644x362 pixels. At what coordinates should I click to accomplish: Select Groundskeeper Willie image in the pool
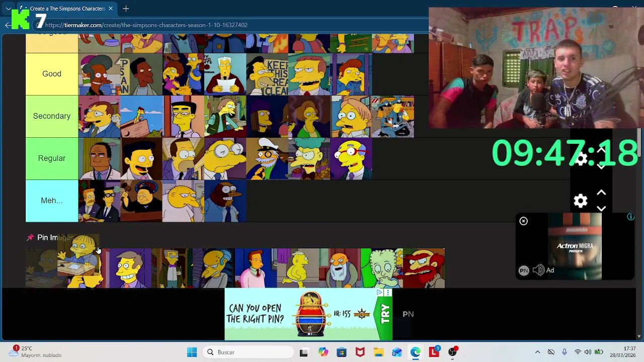tap(424, 268)
